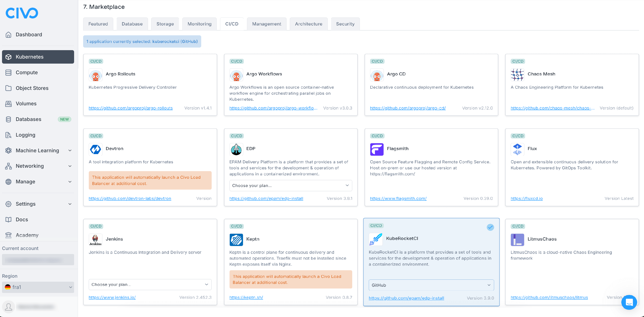Click the Jenkins app icon
The height and width of the screenshot is (317, 644).
[95, 239]
